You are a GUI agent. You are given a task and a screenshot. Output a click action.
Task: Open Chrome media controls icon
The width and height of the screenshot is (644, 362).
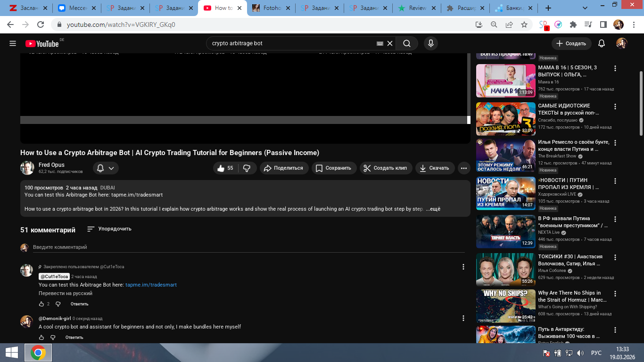(x=588, y=25)
